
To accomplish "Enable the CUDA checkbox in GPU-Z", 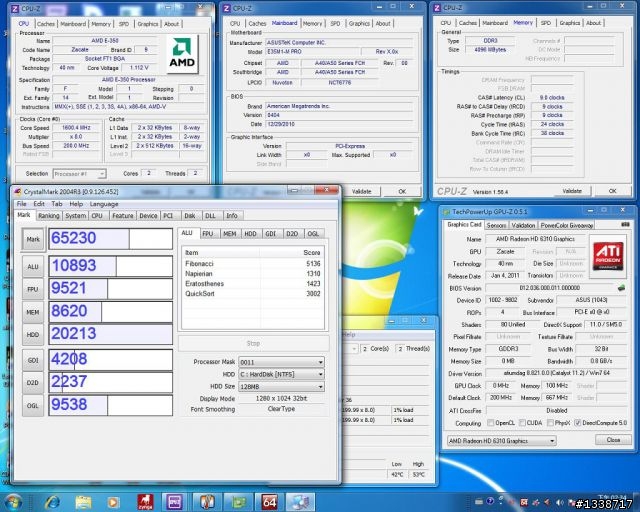I will (x=522, y=423).
